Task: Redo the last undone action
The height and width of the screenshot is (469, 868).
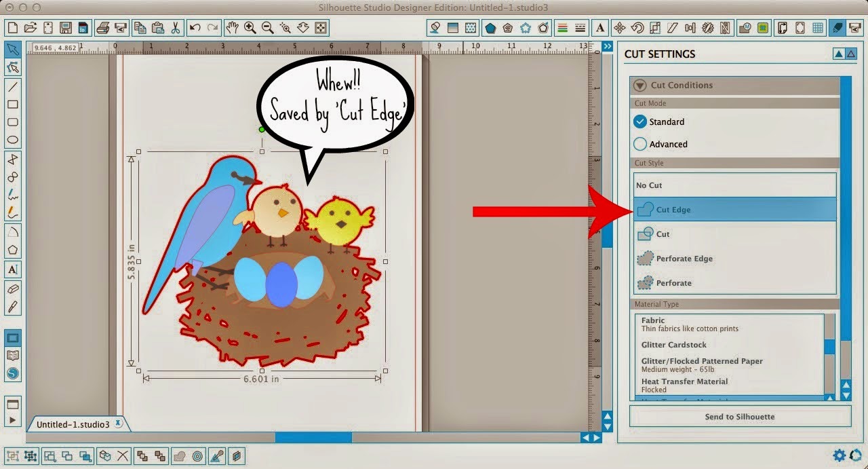Action: coord(213,28)
